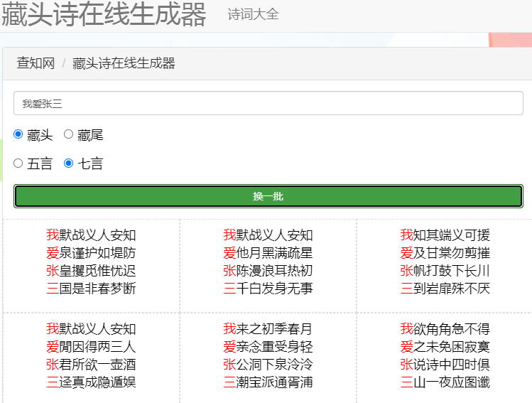This screenshot has width=532, height=403.
Task: Click poem line 爱他月黑满疏星
Action: tap(268, 253)
